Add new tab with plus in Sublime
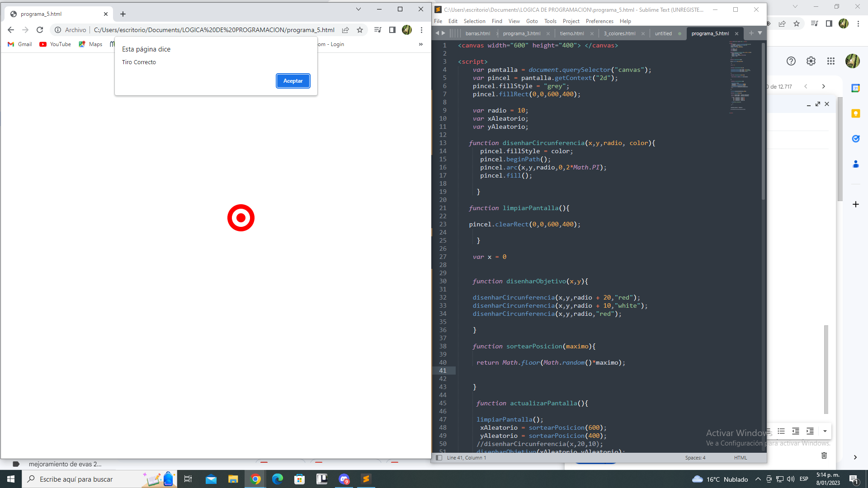Screen dimensions: 868x488 point(751,33)
